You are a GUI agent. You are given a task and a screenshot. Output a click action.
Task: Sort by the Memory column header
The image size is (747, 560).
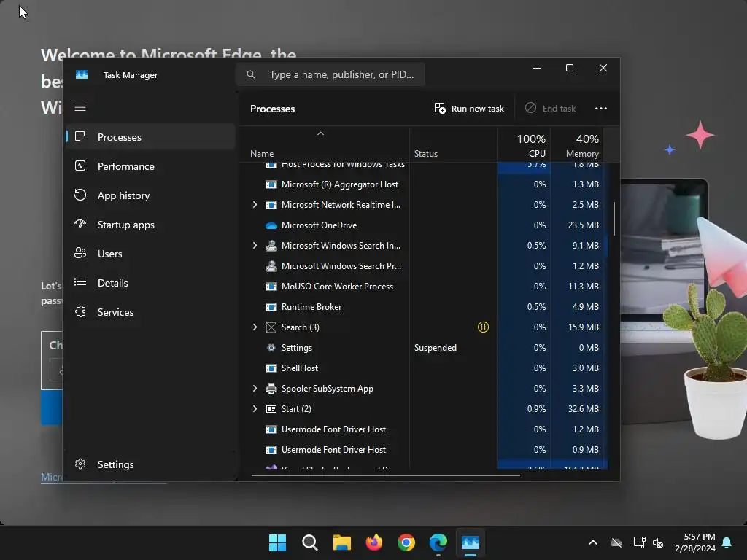click(577, 146)
